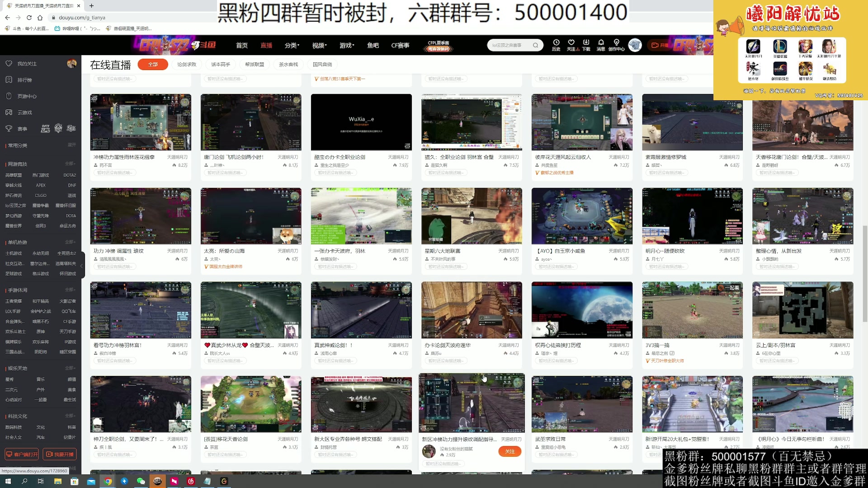Switch to the 首页 tab
The height and width of the screenshot is (488, 868).
(x=241, y=45)
